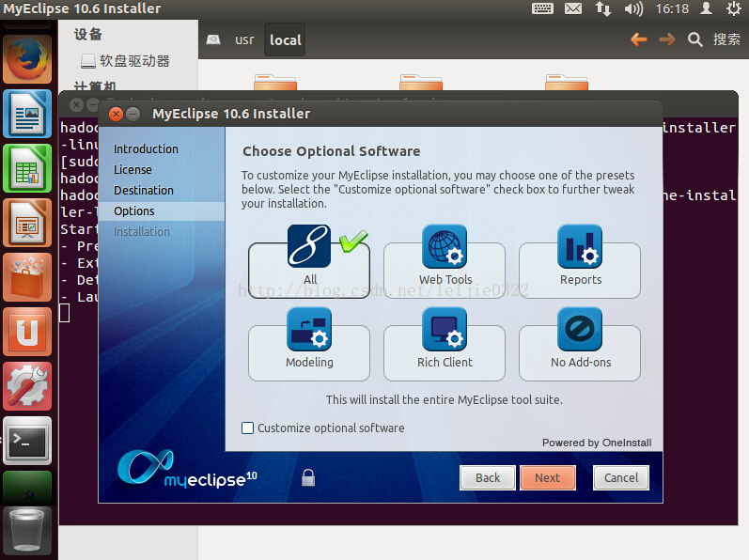This screenshot has height=560, width=749.
Task: Open Terminal from the launcher
Action: point(27,441)
